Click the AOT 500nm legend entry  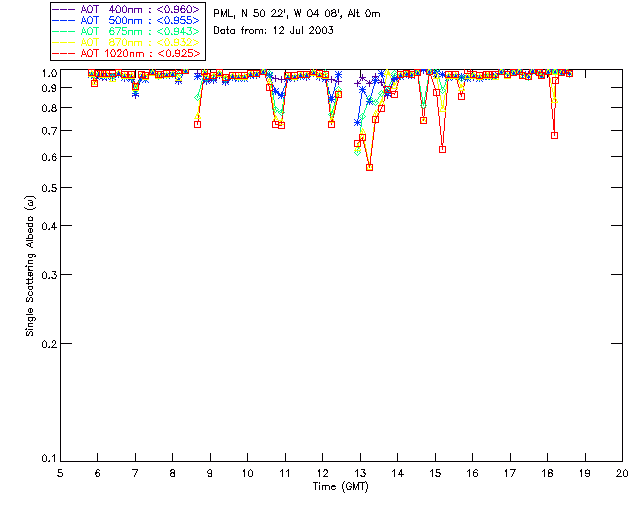[127, 20]
